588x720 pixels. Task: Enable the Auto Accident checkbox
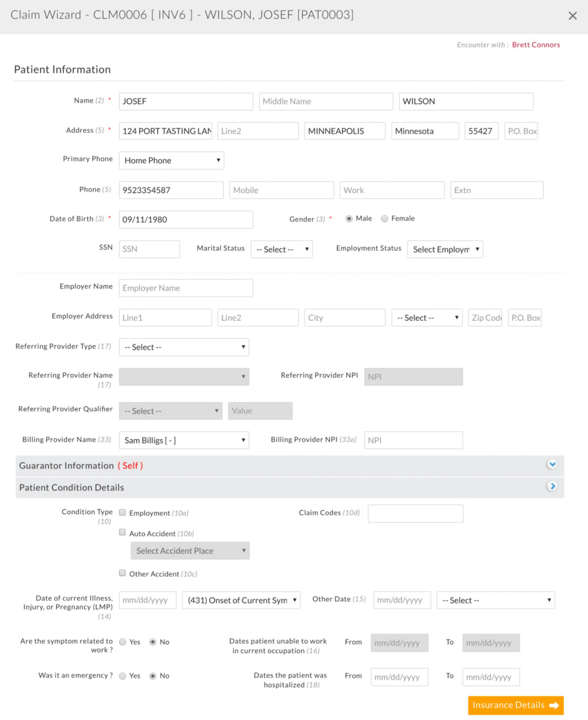pos(123,533)
